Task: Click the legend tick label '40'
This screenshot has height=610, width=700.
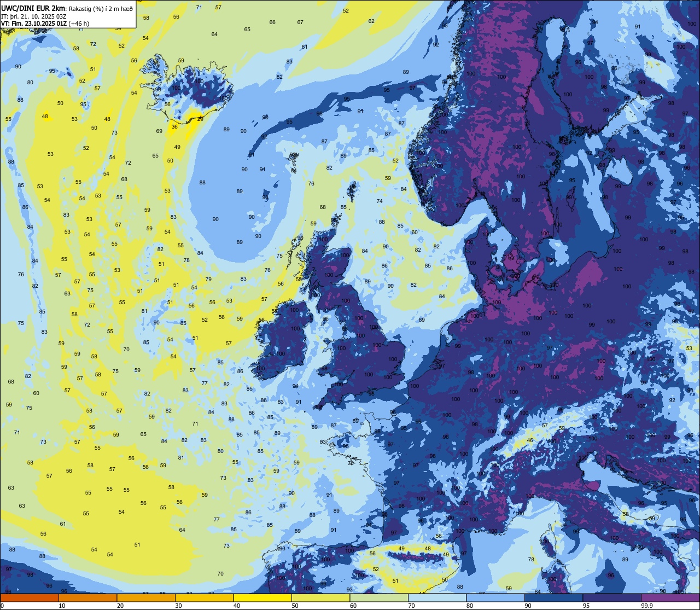Action: point(237,606)
